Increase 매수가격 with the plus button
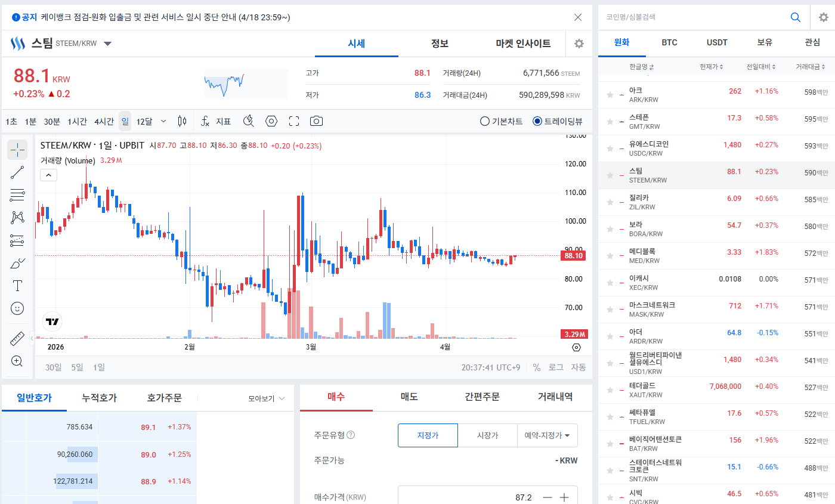This screenshot has height=504, width=835. (x=564, y=497)
